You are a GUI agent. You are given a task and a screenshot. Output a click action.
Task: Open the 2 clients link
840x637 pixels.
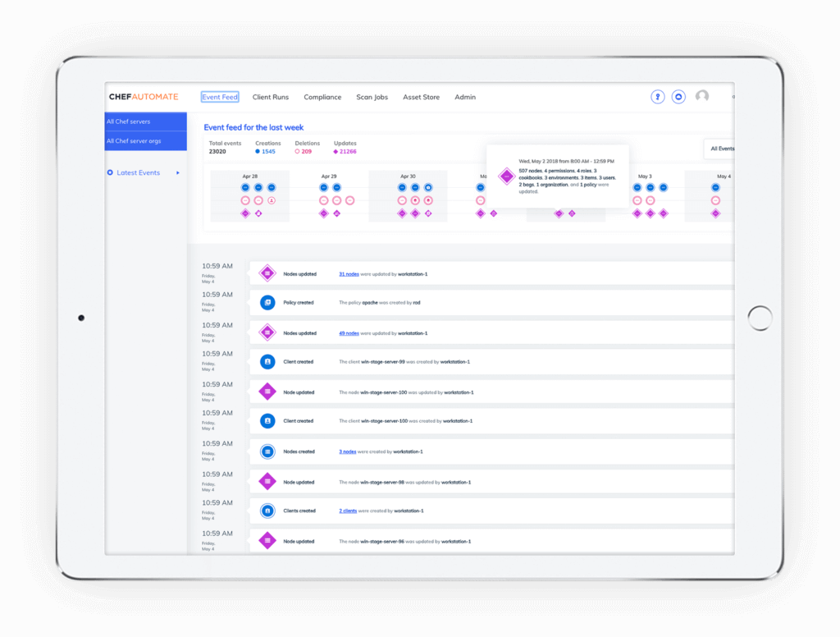347,511
